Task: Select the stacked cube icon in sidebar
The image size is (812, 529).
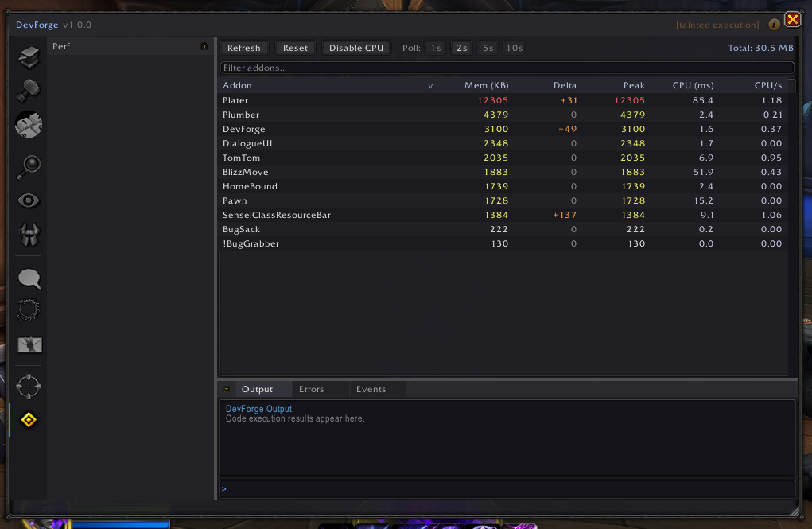Action: [x=28, y=57]
